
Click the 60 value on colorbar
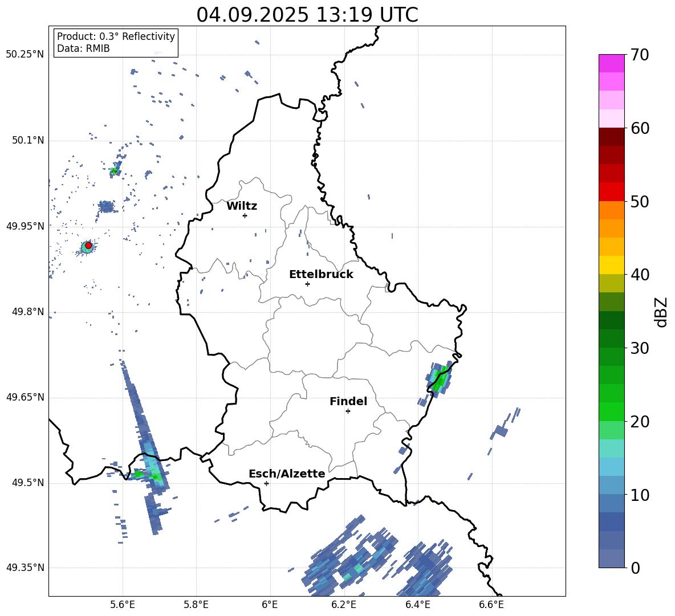[640, 128]
